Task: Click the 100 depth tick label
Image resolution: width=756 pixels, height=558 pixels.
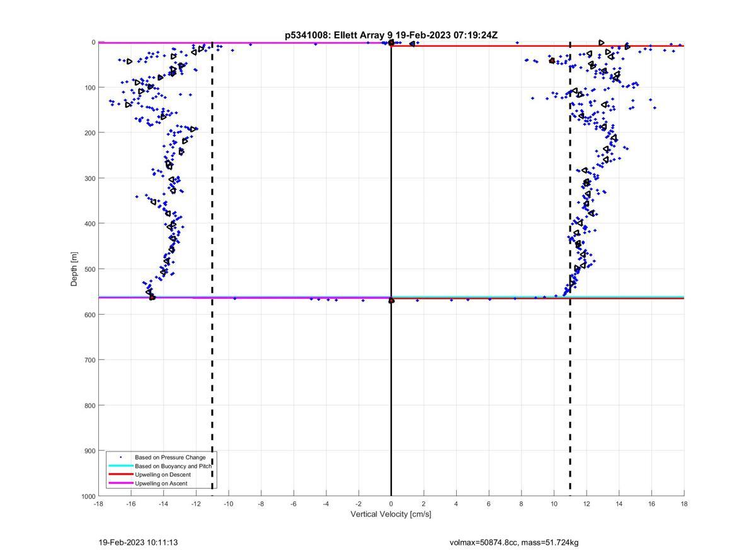Action: pos(90,88)
